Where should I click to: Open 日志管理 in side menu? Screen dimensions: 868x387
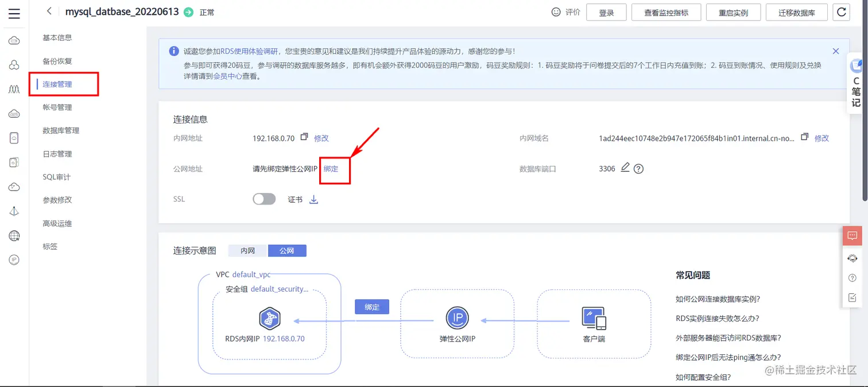tap(57, 154)
